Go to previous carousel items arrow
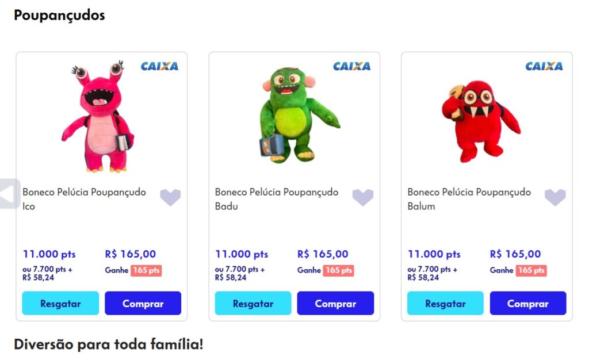Viewport: 589px width, 364px height. [9, 194]
